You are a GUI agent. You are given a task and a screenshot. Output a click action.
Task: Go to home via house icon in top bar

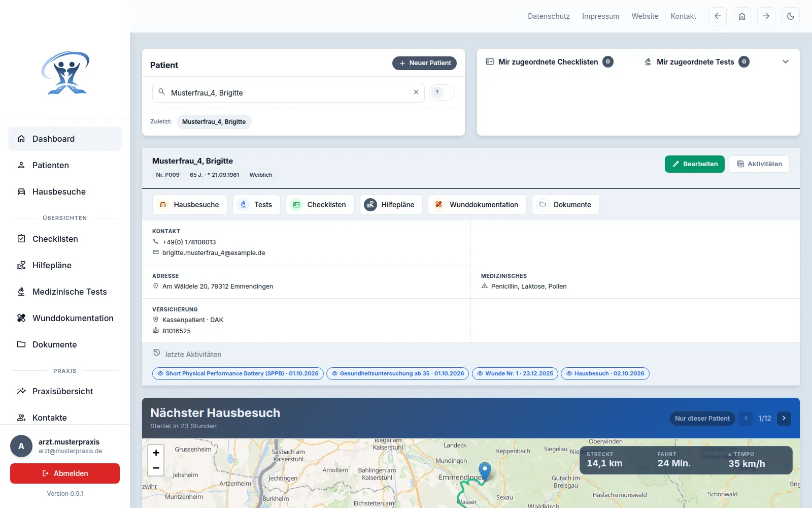coord(742,16)
